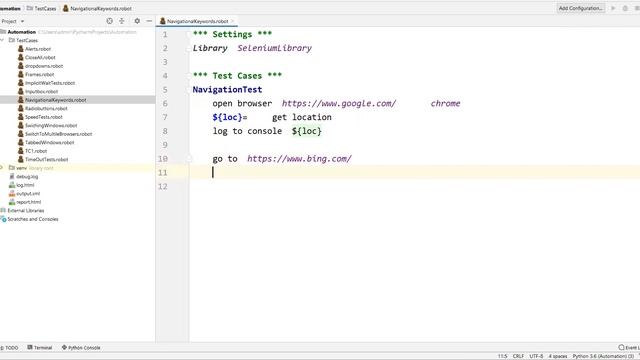The image size is (640, 360).
Task: Open ImplicitWaitTests.robot in project tree
Action: tap(50, 83)
